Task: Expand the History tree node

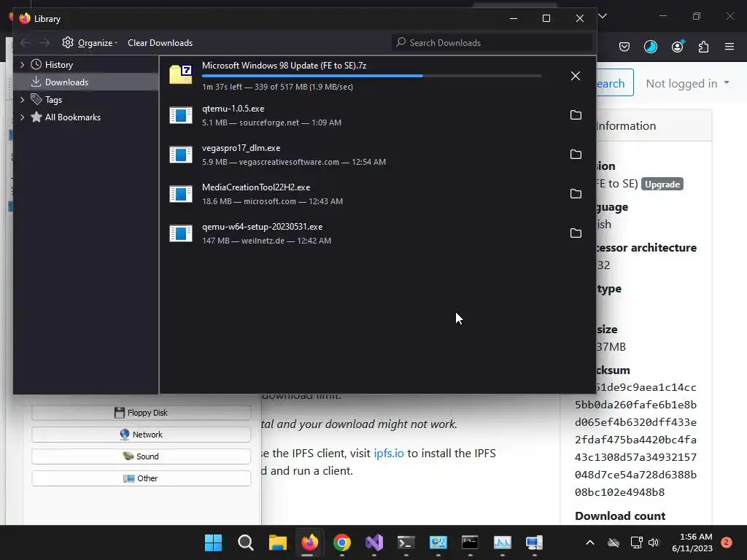Action: (x=22, y=65)
